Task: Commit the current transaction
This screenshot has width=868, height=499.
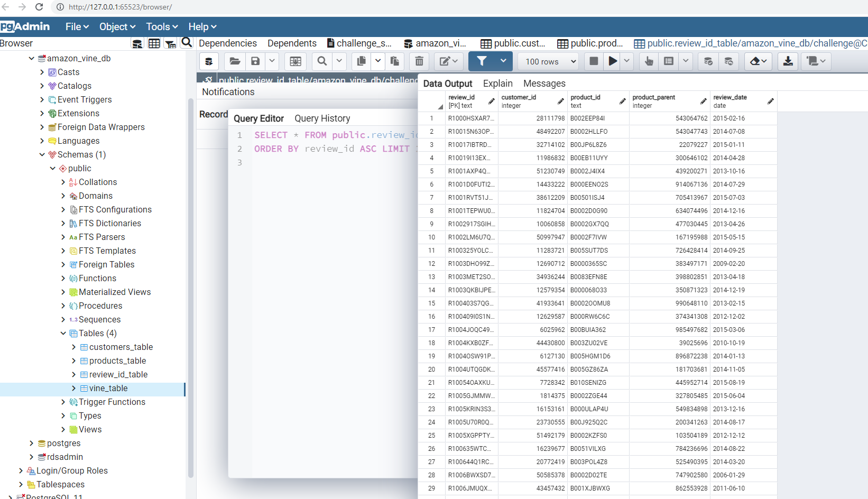Action: (x=708, y=61)
